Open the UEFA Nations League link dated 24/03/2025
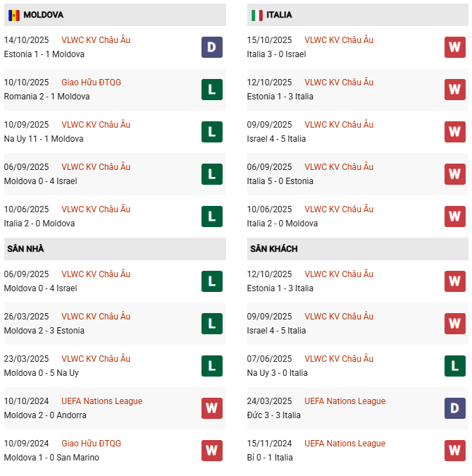472x476 pixels. [x=344, y=401]
